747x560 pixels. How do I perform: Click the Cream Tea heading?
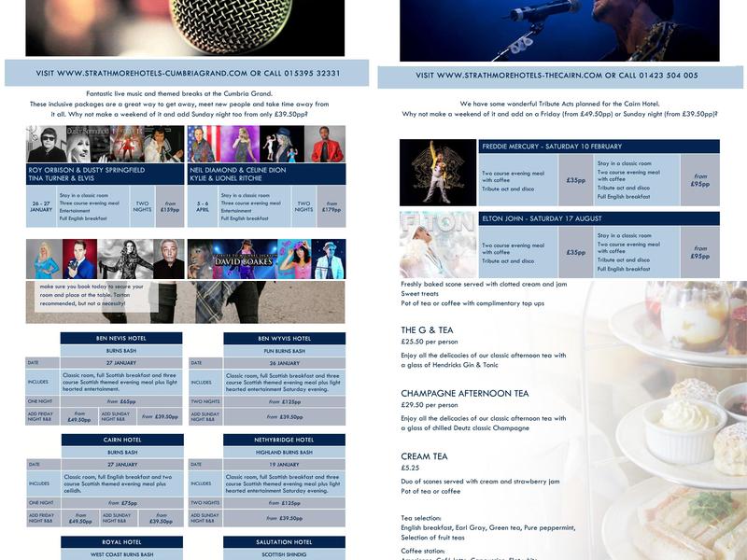[x=424, y=456]
